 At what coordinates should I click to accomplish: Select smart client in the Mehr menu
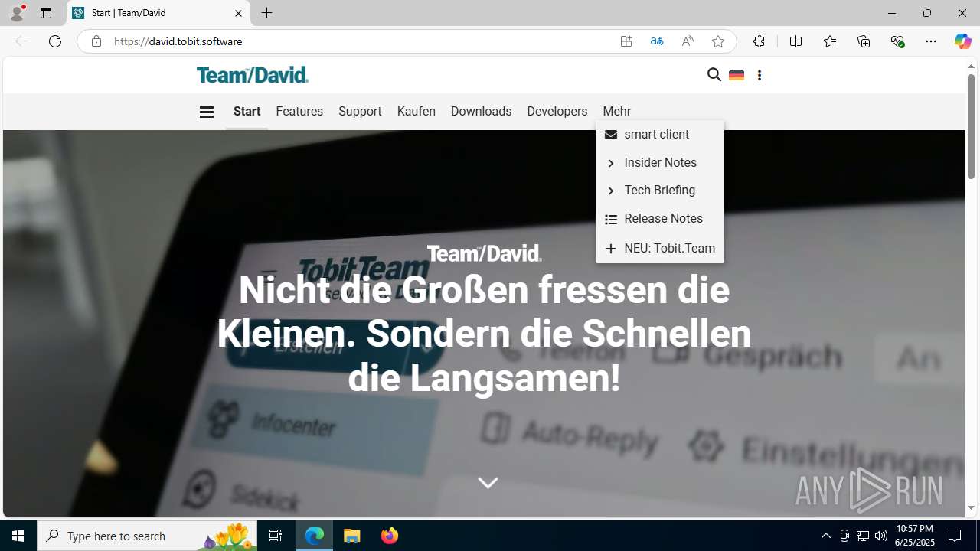tap(659, 135)
